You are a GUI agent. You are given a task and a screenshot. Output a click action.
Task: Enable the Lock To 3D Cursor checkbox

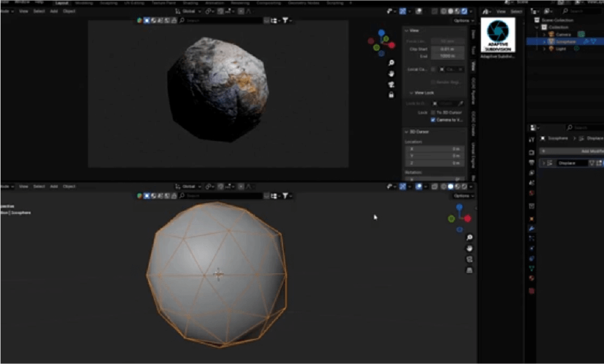(x=433, y=112)
